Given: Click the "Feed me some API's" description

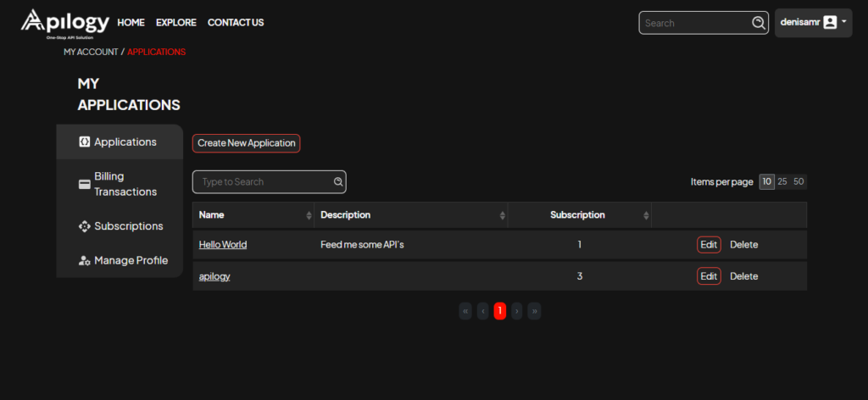Looking at the screenshot, I should (x=362, y=245).
